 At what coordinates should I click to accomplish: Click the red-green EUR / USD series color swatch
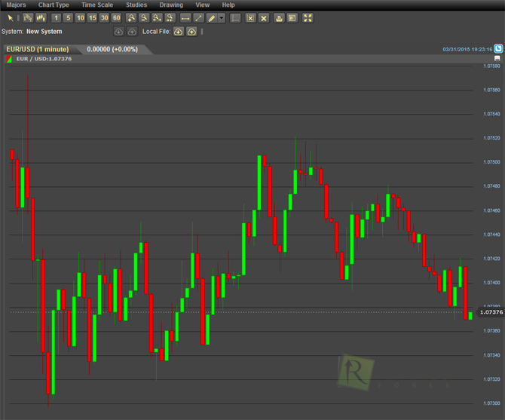point(9,59)
